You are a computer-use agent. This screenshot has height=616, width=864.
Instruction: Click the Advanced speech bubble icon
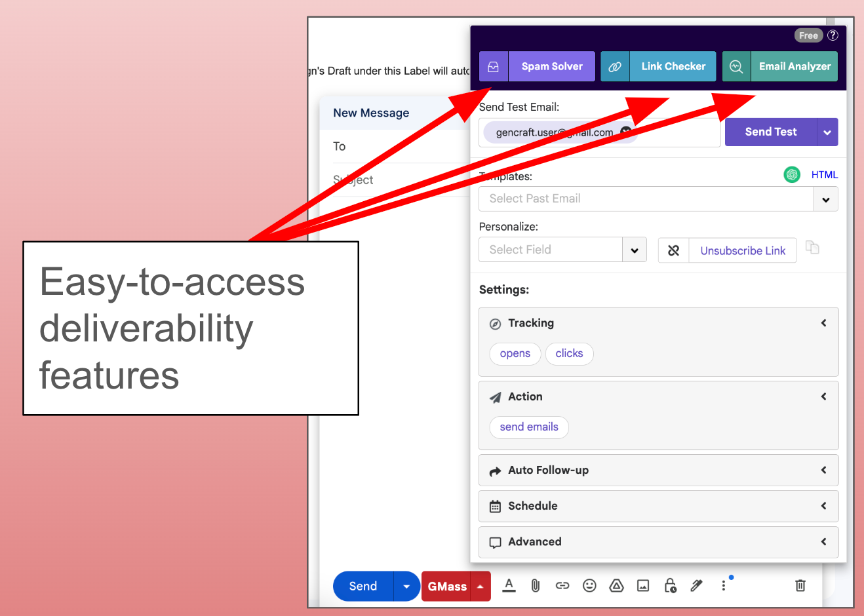[496, 543]
